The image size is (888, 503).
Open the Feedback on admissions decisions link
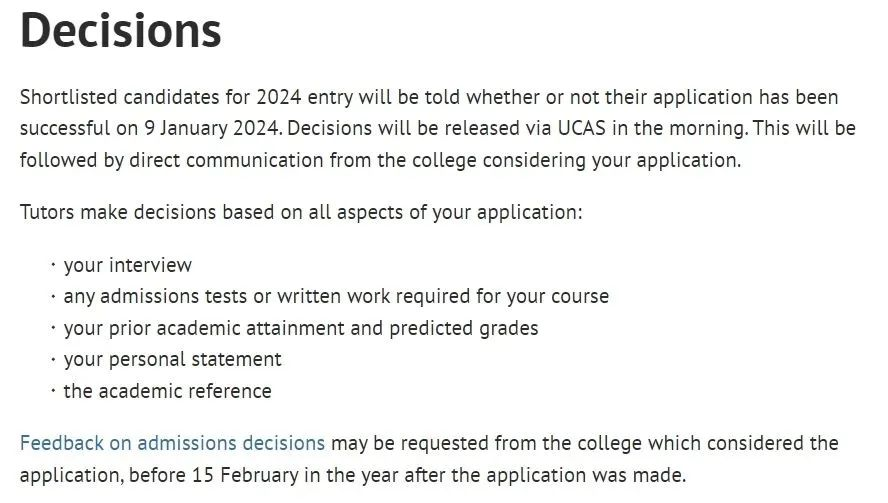click(x=172, y=442)
